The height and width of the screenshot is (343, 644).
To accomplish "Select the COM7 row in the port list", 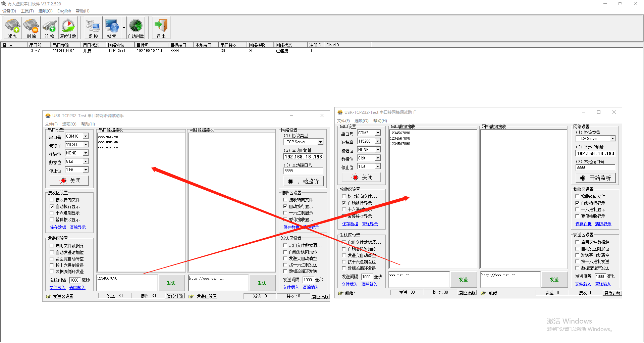I will (x=35, y=51).
